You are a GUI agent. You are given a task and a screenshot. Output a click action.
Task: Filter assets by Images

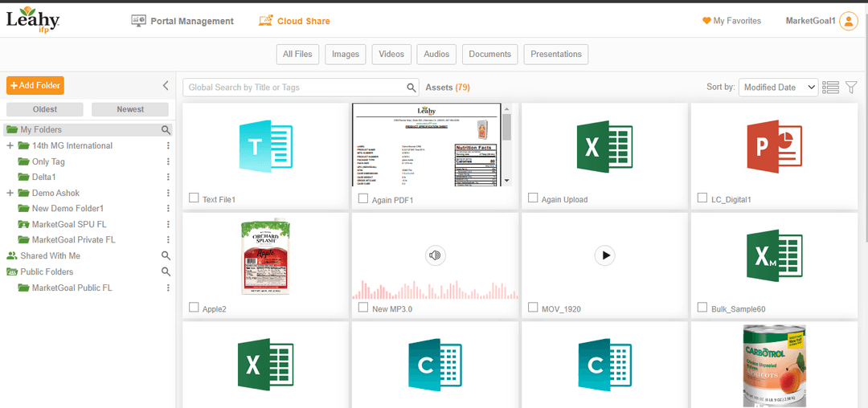click(x=346, y=55)
